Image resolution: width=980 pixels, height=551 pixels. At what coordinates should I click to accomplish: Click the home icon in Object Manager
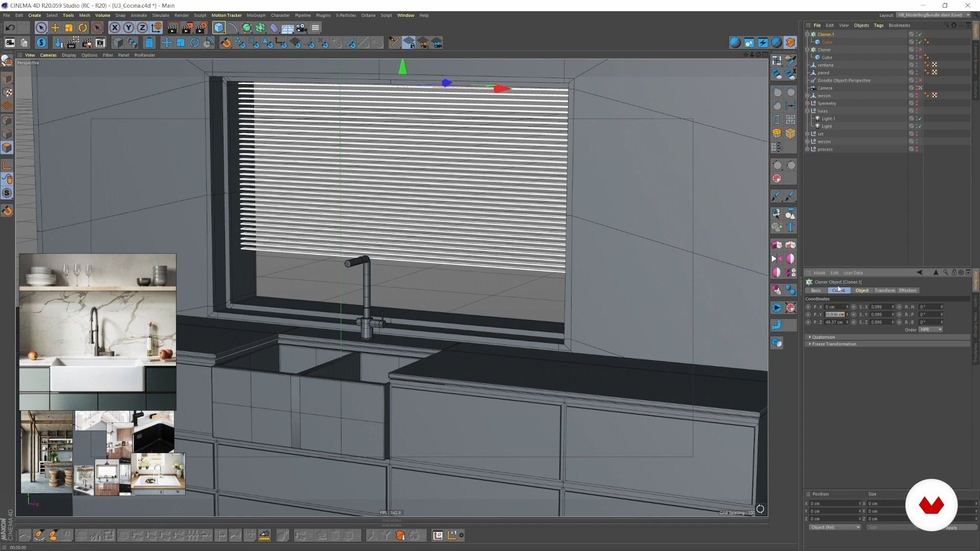pyautogui.click(x=953, y=25)
